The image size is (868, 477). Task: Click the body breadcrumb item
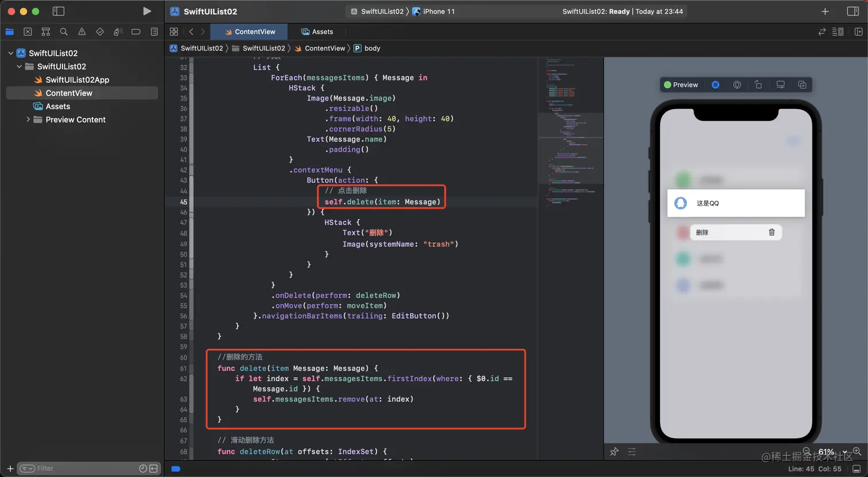pyautogui.click(x=367, y=48)
